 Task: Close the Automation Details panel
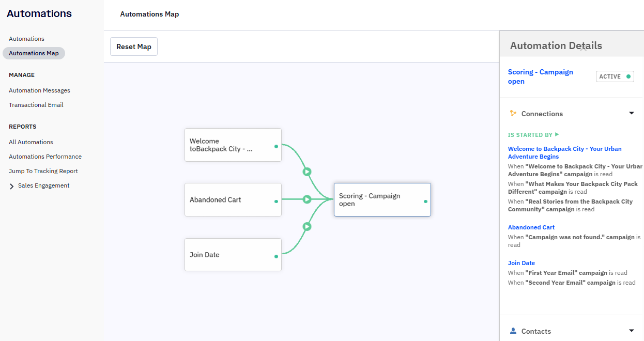[x=583, y=47]
